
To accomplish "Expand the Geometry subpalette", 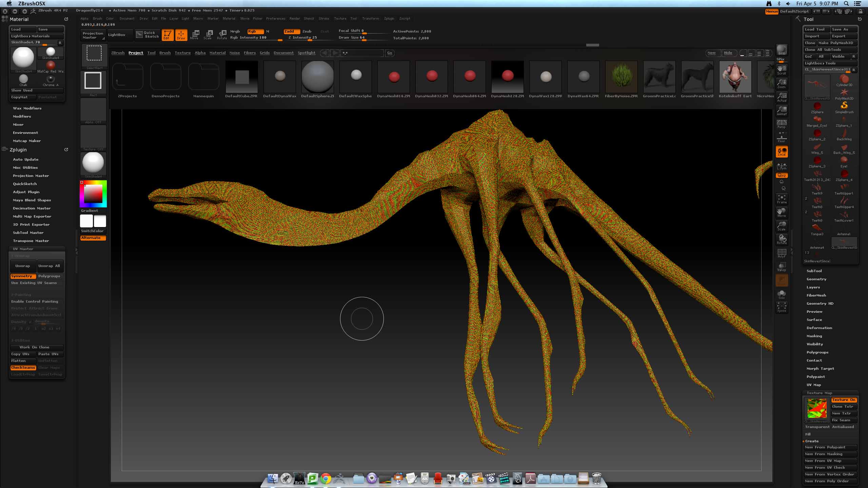I will coord(816,279).
